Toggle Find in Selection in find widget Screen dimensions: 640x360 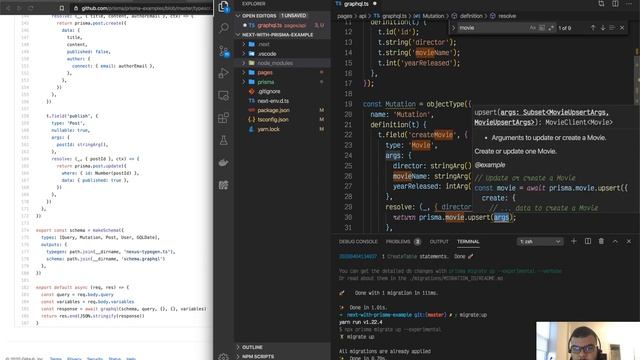(612, 28)
